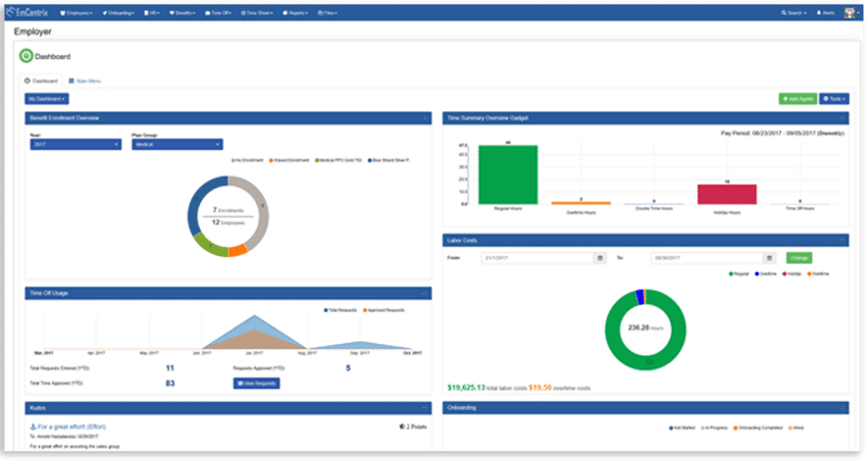Open the My Dashboard dropdown

tap(46, 99)
